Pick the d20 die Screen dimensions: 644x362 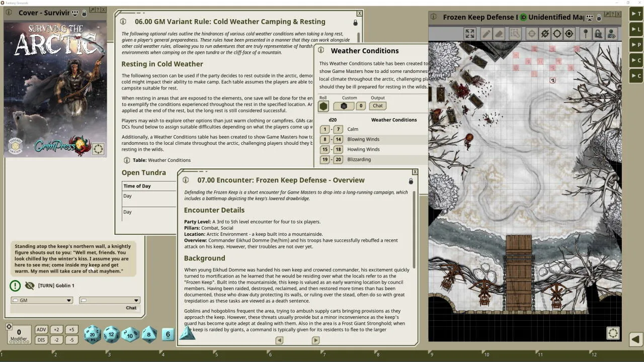click(92, 334)
